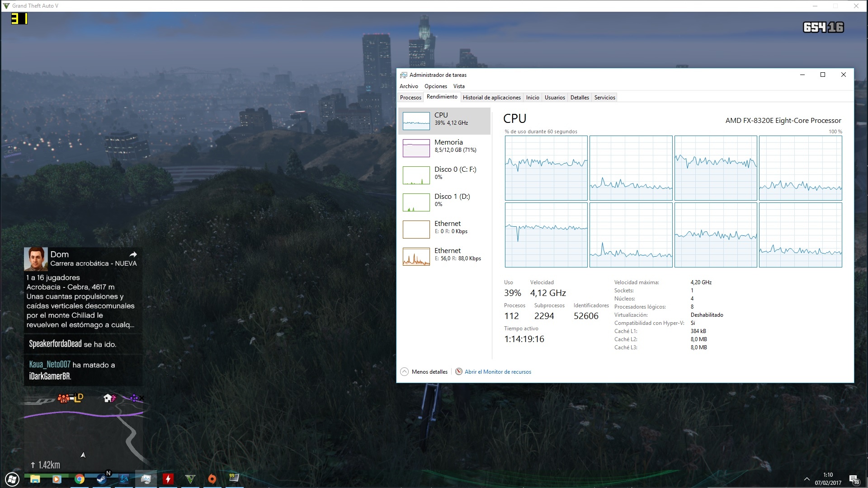
Task: Click the Task Manager title bar icon
Action: point(404,75)
